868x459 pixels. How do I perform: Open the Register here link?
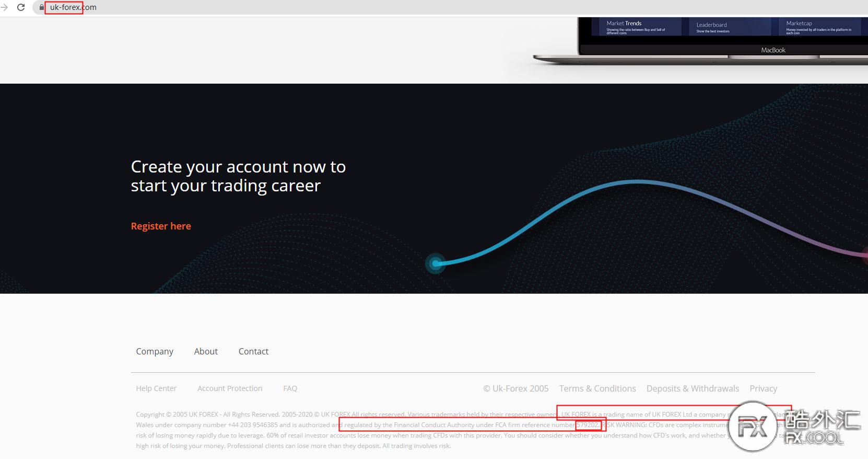tap(161, 226)
